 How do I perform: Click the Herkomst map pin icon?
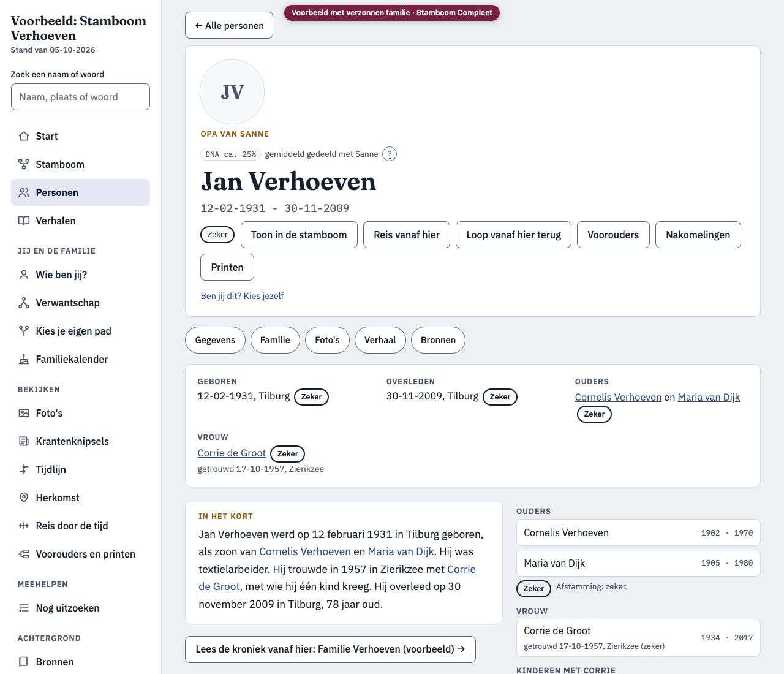24,498
